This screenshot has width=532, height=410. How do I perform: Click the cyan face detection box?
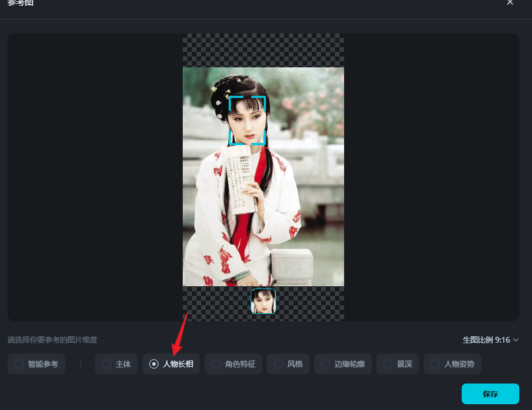(x=247, y=120)
